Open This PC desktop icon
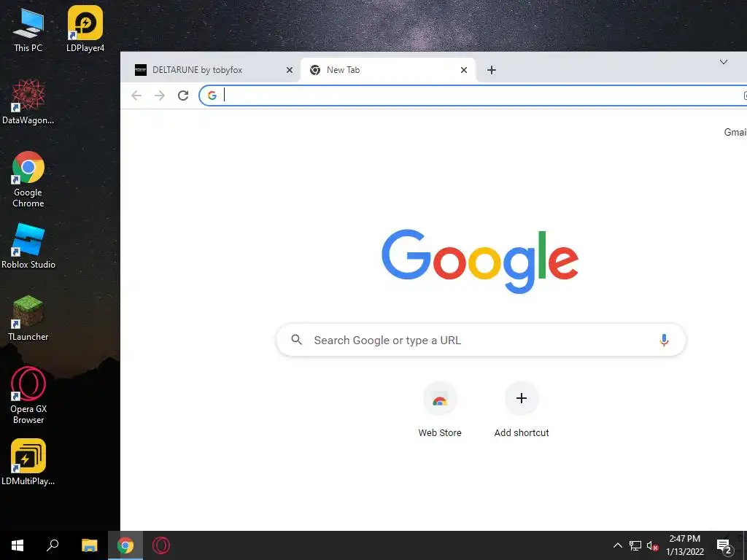This screenshot has width=747, height=560. 28,29
